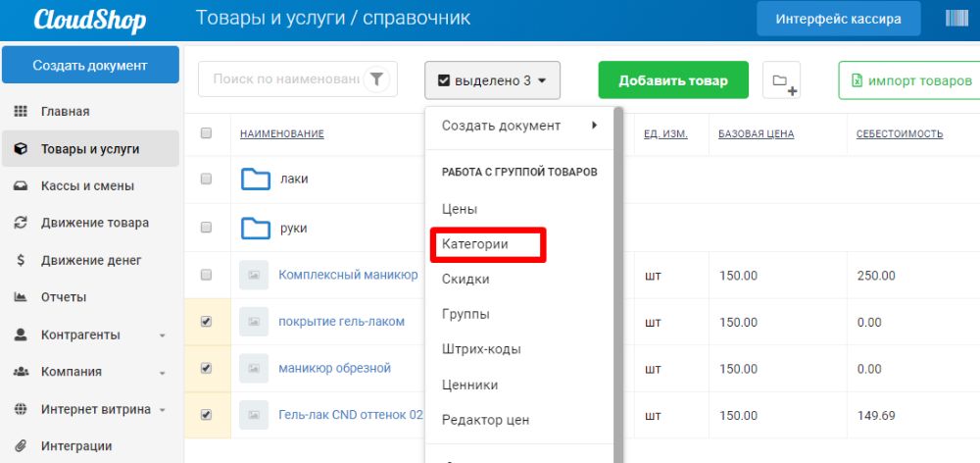The height and width of the screenshot is (463, 980).
Task: Sort by СЕБЕСТОИМОСТЬ column header
Action: (x=900, y=133)
